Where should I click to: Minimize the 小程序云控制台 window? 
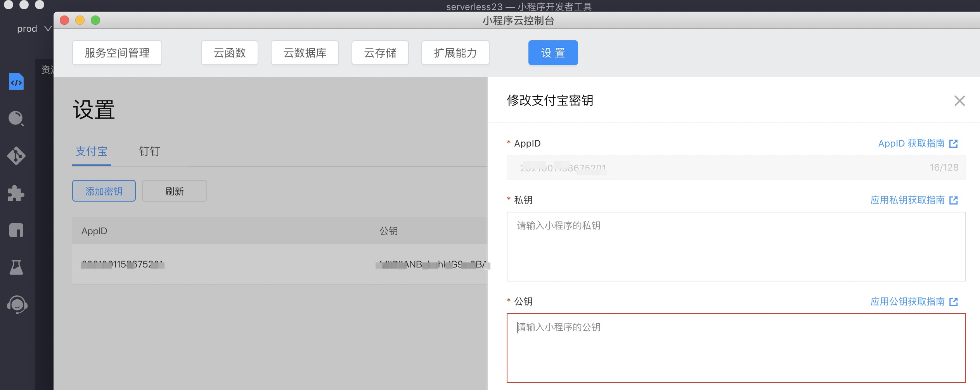(x=80, y=20)
